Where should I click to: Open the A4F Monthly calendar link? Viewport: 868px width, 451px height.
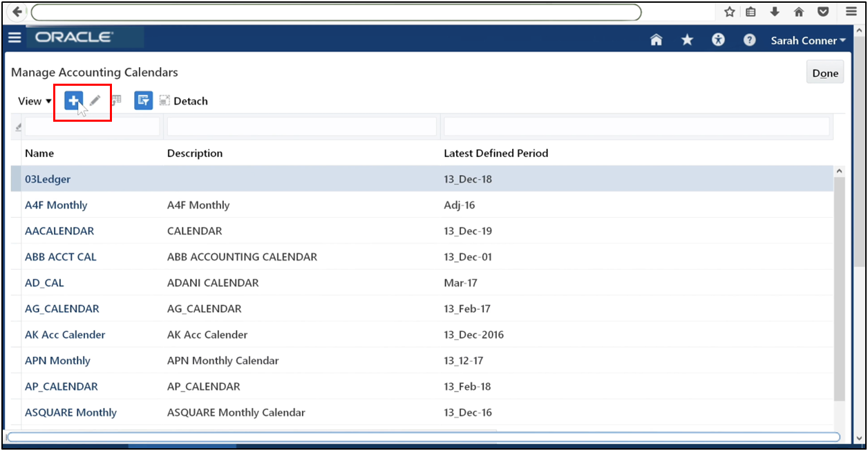point(56,205)
